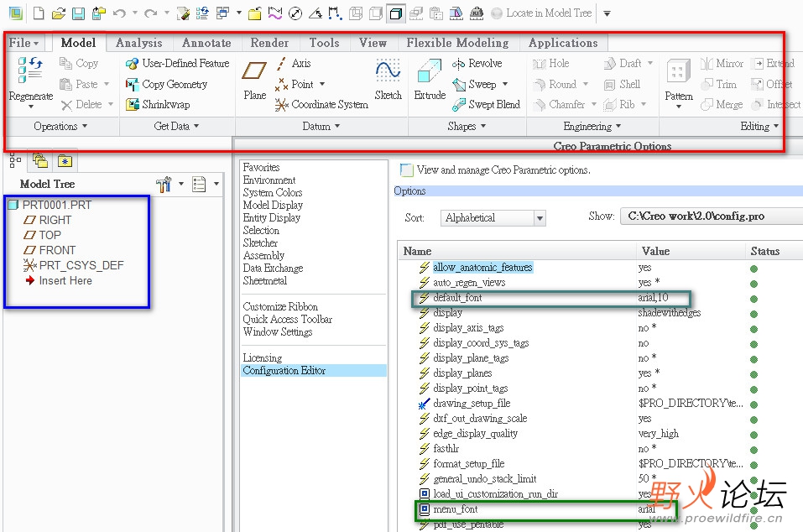Open the Operations group dropdown
The width and height of the screenshot is (803, 532).
[x=60, y=127]
